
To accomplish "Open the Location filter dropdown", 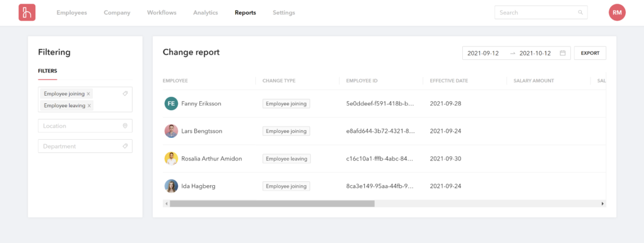I will 85,126.
